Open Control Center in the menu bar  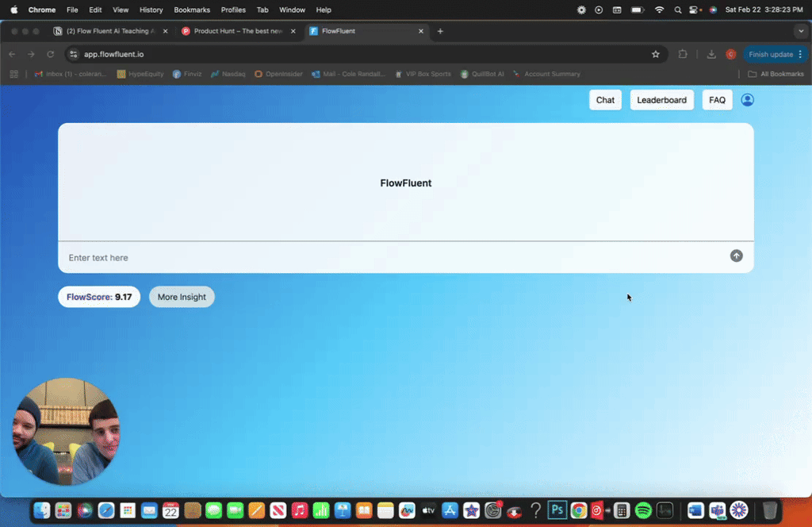pos(695,10)
